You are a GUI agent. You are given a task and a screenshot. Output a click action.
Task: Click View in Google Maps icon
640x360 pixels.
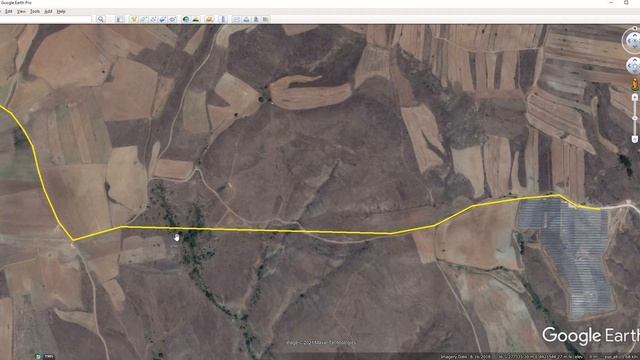coord(266,19)
